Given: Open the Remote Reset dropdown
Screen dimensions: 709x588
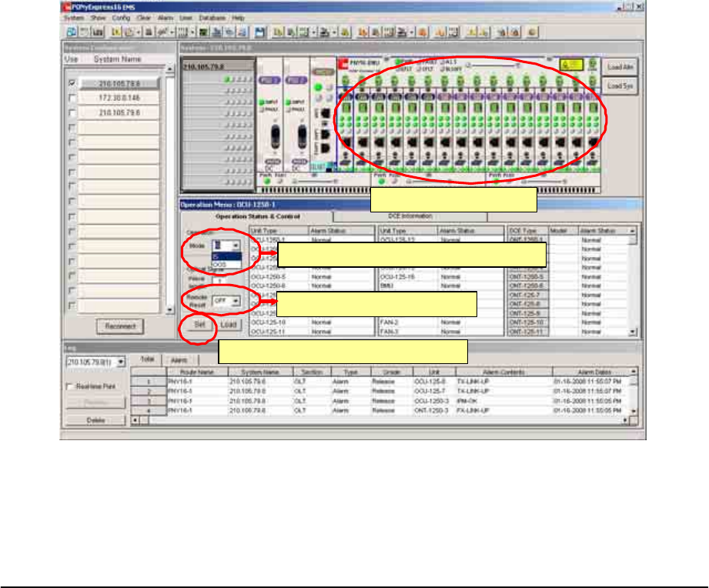Looking at the screenshot, I should (236, 301).
